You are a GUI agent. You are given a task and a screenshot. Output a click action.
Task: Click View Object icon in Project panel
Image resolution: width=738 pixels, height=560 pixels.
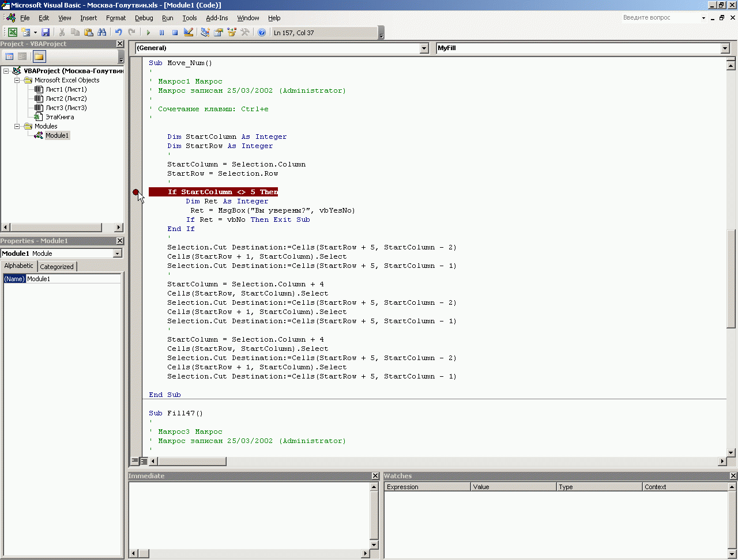pos(22,56)
